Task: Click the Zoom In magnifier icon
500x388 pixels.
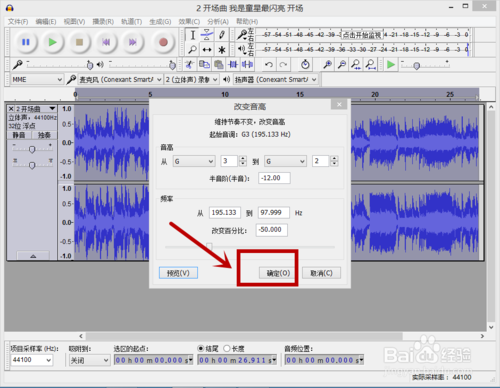Action: click(x=327, y=64)
